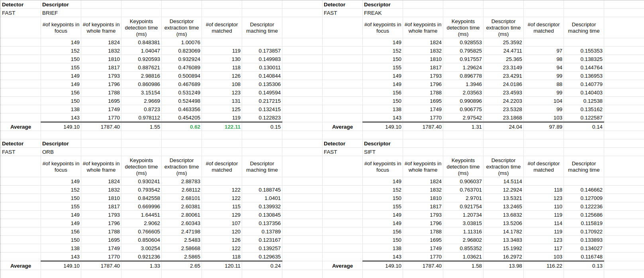644x278 pixels.
Task: Click the green 122.11 average cell
Action: (222, 127)
